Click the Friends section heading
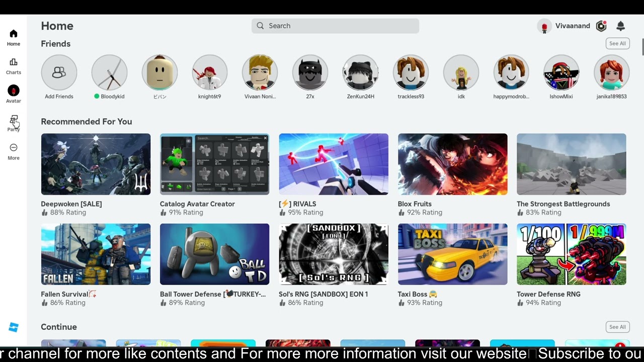The width and height of the screenshot is (644, 362). pos(56,44)
